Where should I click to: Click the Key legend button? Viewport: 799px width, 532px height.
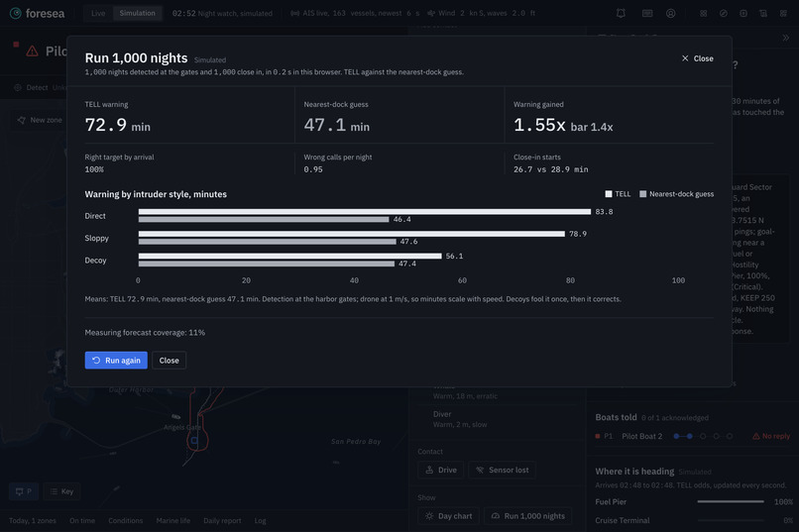tap(61, 491)
